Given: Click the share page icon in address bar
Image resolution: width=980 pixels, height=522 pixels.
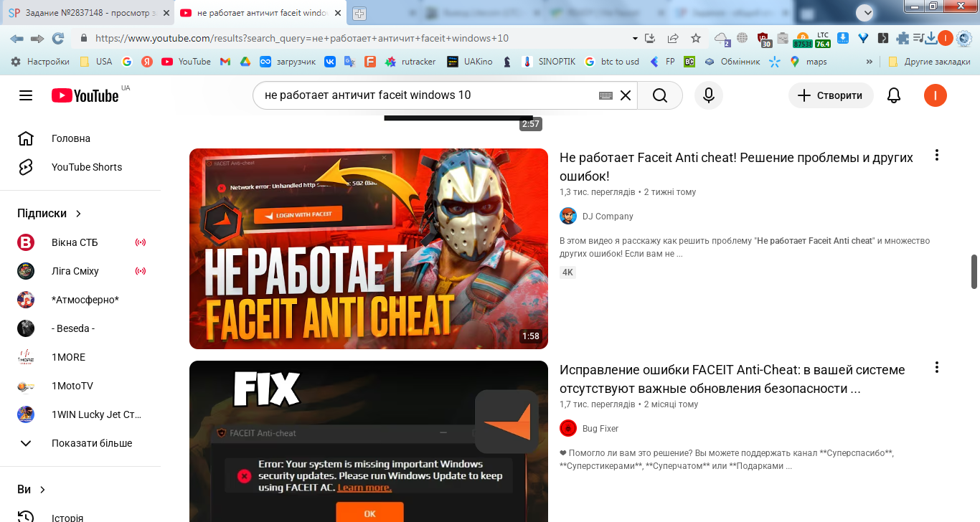Looking at the screenshot, I should pos(673,38).
